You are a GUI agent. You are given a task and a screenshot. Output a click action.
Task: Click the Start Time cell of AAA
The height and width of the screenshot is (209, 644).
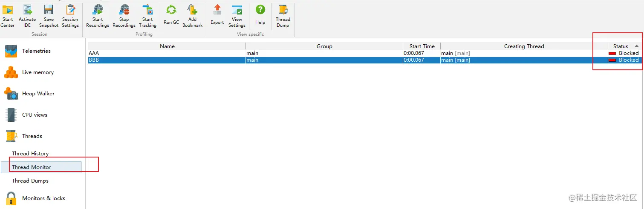[x=422, y=53]
